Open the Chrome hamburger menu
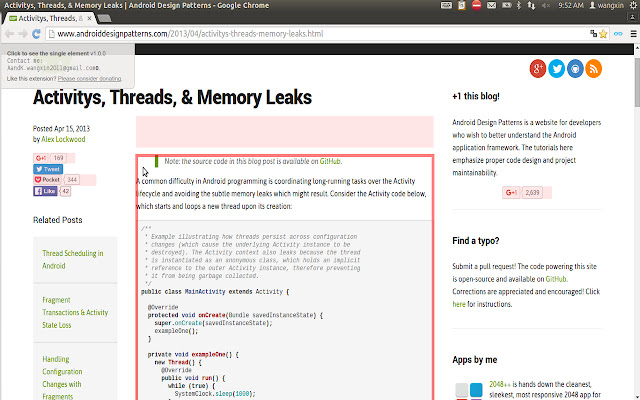 (x=633, y=34)
